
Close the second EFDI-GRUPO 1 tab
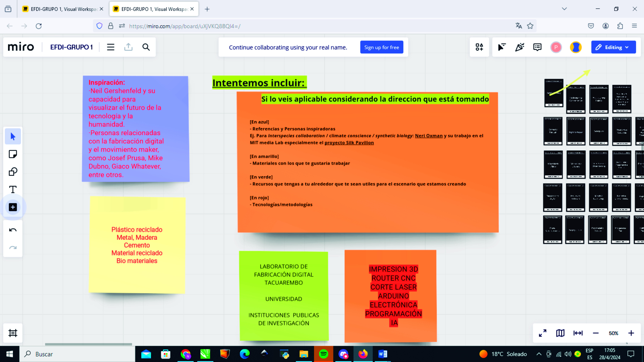point(192,9)
